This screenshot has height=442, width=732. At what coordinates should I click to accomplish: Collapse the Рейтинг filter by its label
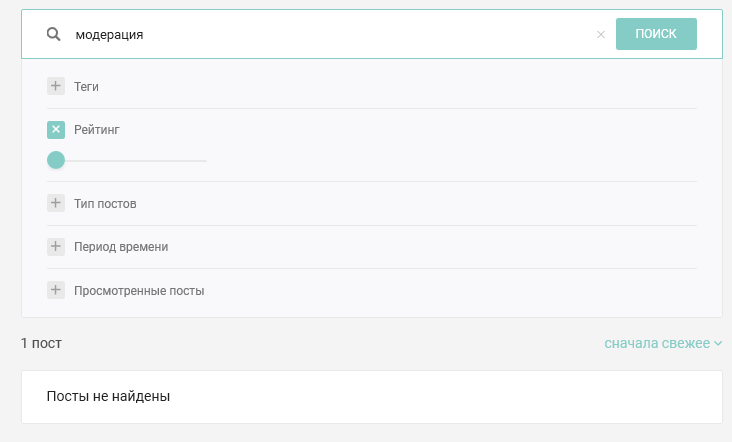pyautogui.click(x=97, y=129)
